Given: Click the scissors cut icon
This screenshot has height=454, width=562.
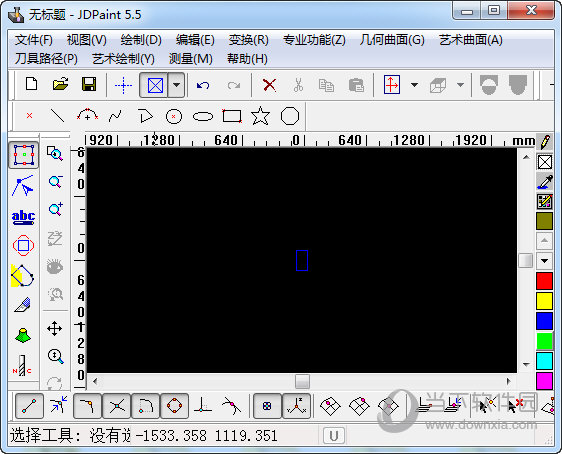Looking at the screenshot, I should click(x=298, y=85).
